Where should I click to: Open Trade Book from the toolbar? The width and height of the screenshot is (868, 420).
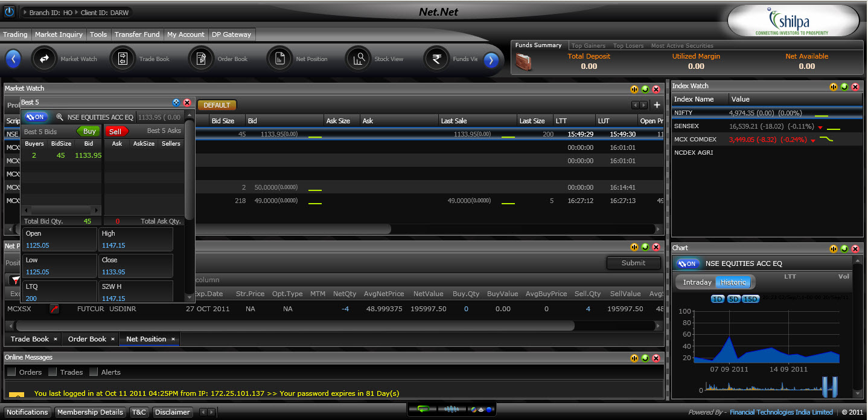123,59
